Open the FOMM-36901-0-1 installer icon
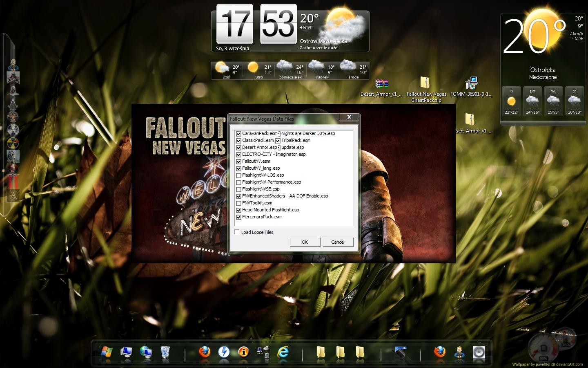 tap(471, 87)
